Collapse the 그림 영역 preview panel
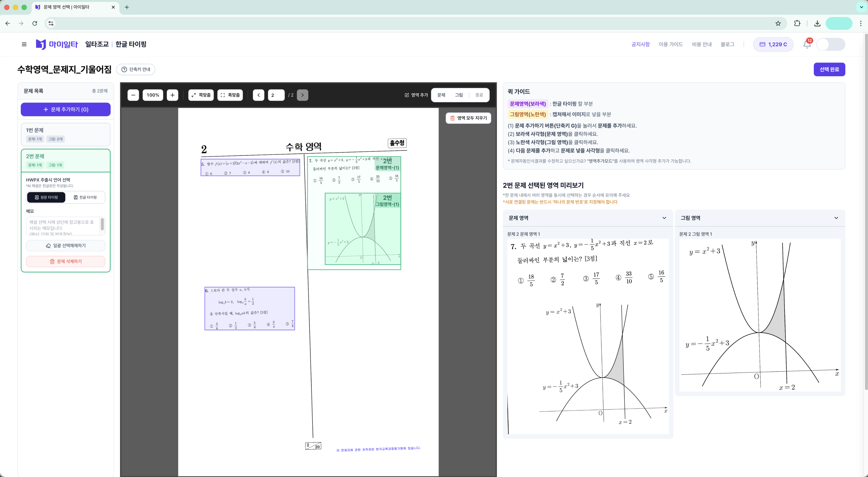 [836, 218]
